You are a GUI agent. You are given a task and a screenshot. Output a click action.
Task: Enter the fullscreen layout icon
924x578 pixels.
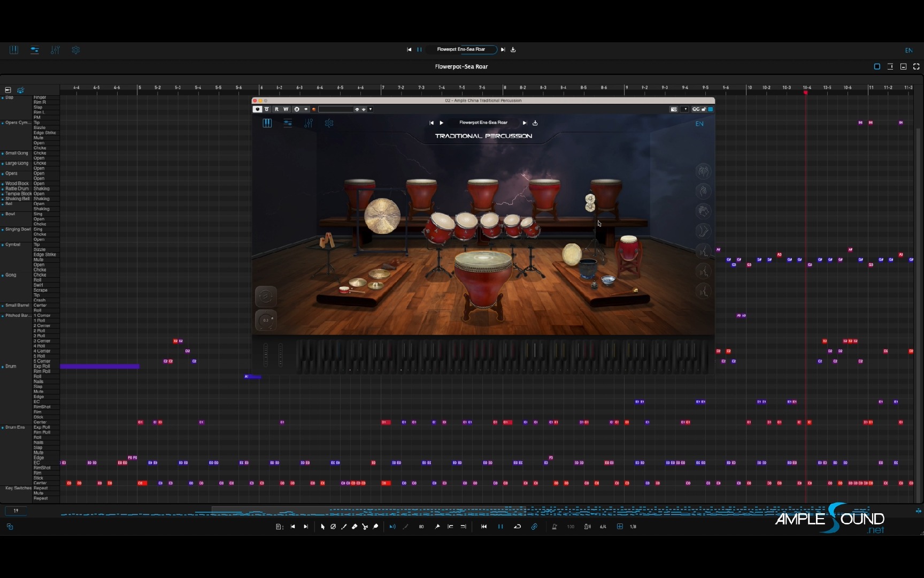(916, 66)
